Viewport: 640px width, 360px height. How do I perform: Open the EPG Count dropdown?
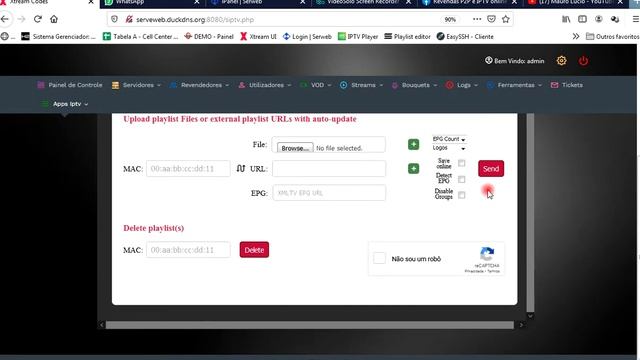pos(449,139)
